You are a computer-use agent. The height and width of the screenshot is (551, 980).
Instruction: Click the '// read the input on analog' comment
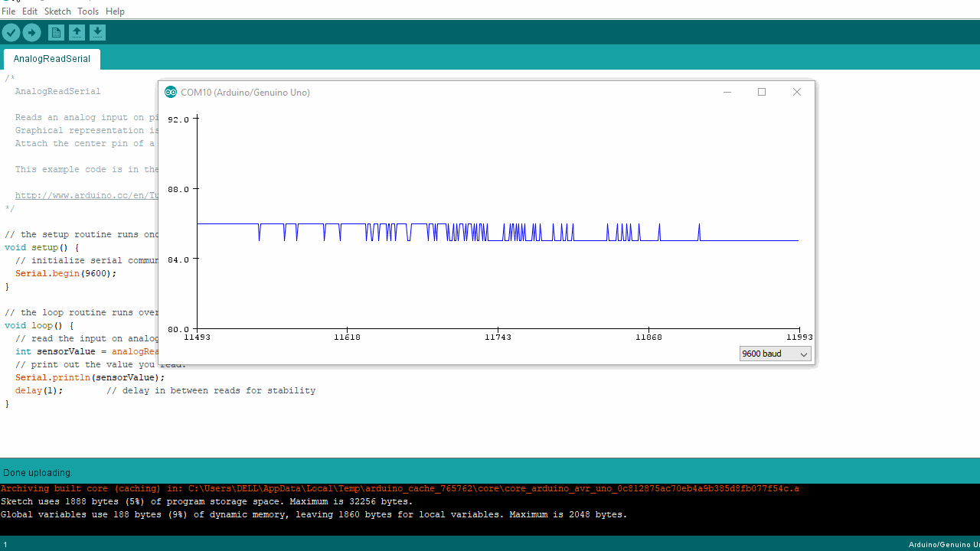[x=87, y=338]
